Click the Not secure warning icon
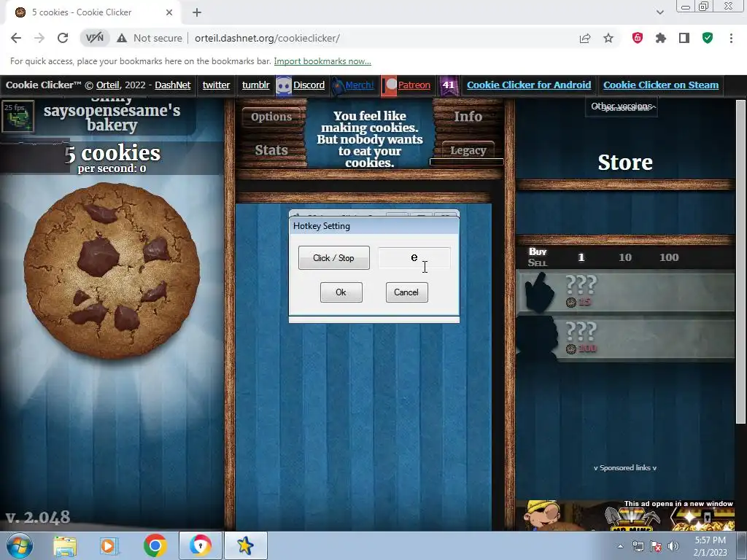This screenshot has width=747, height=560. click(x=122, y=38)
